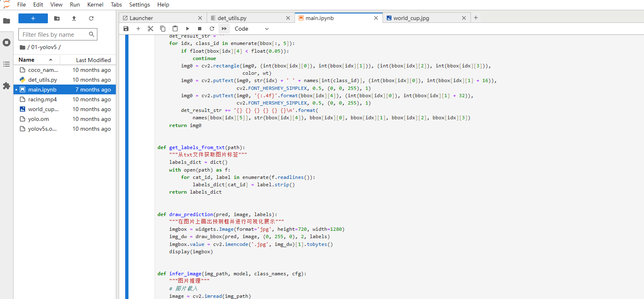Select the racing.mp4 file
Viewport: 644px width, 299px height.
pos(65,99)
